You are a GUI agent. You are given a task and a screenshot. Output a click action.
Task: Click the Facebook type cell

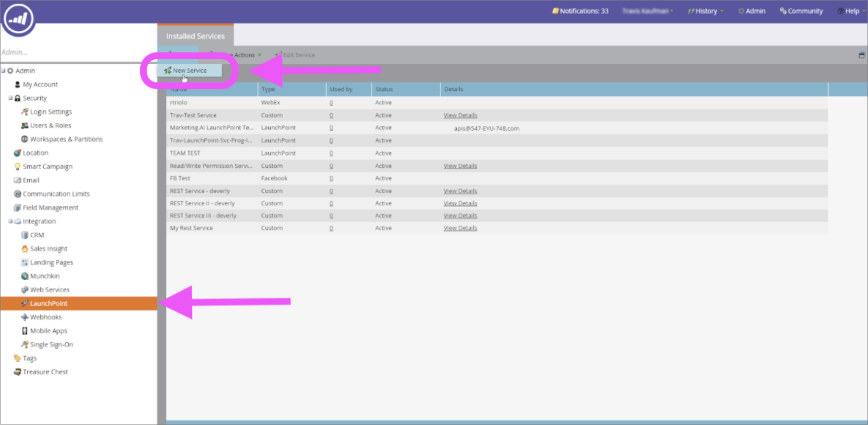[274, 178]
